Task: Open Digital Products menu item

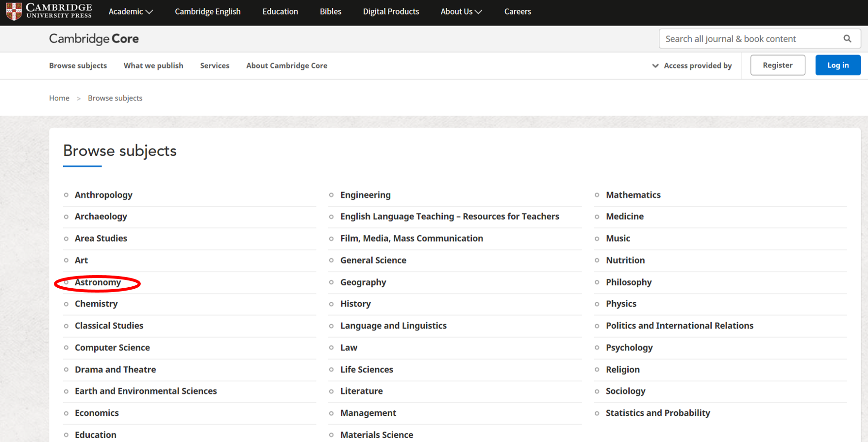Action: [x=391, y=12]
